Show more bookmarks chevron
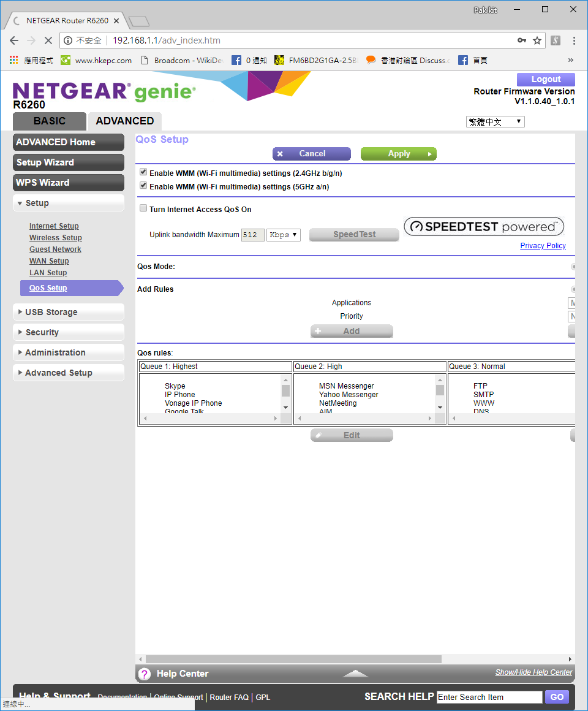This screenshot has height=711, width=588. tap(571, 60)
